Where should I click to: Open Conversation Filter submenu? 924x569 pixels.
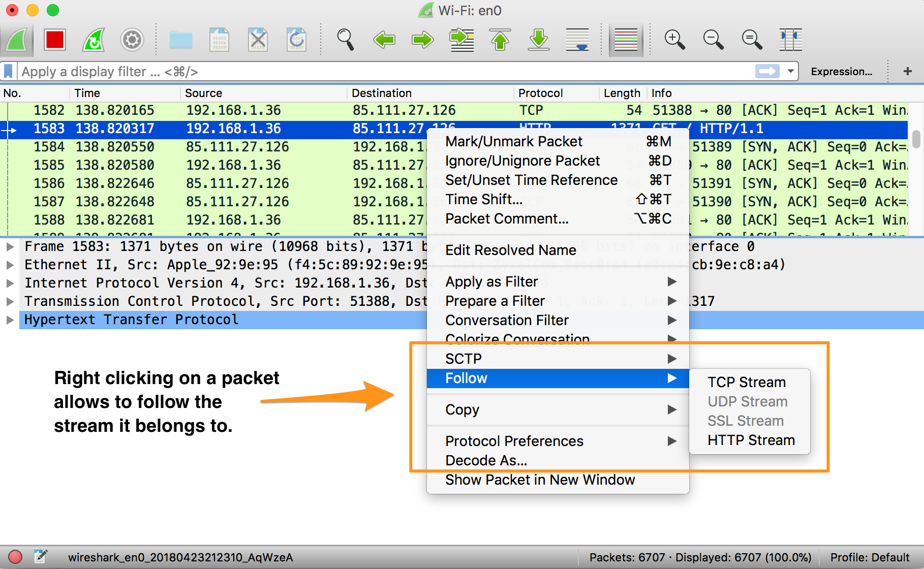tap(558, 320)
